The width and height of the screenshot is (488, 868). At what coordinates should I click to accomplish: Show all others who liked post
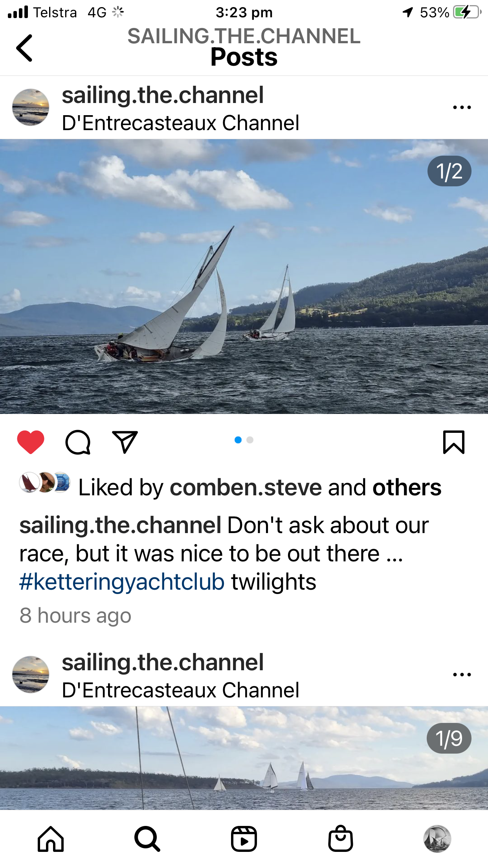point(407,487)
